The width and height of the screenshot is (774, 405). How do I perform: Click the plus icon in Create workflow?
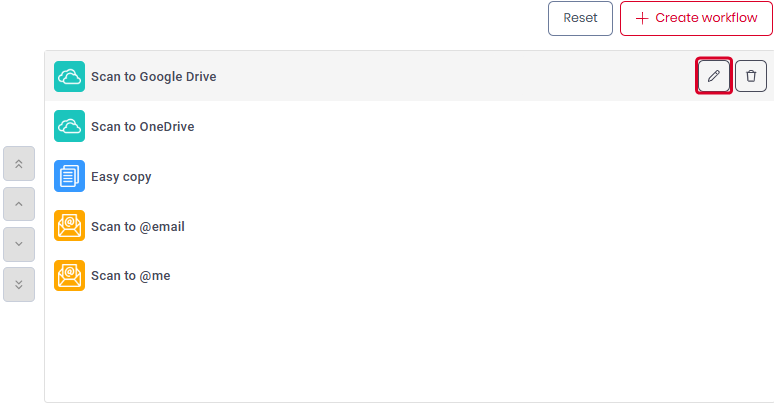pos(642,18)
